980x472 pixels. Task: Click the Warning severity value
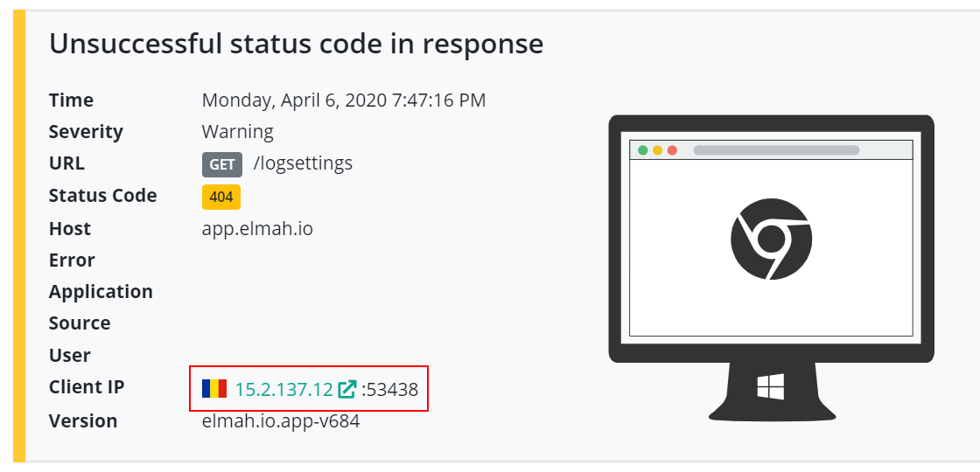[x=237, y=132]
